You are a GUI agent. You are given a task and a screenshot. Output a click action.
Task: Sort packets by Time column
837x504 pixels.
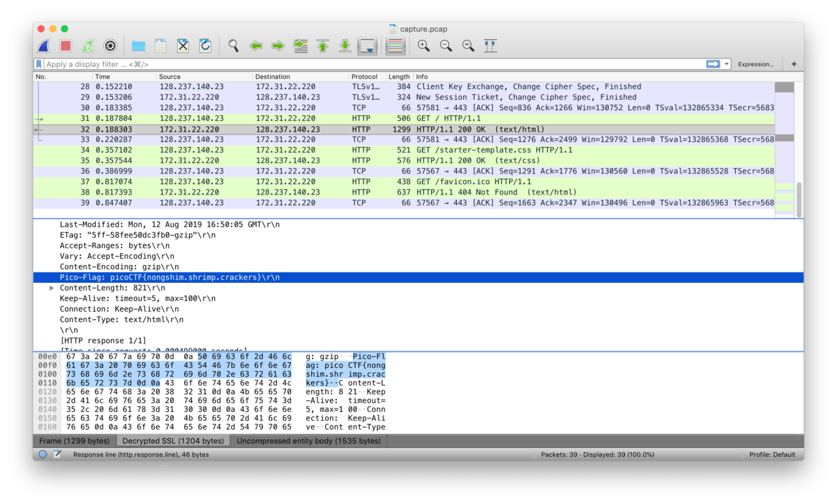124,77
